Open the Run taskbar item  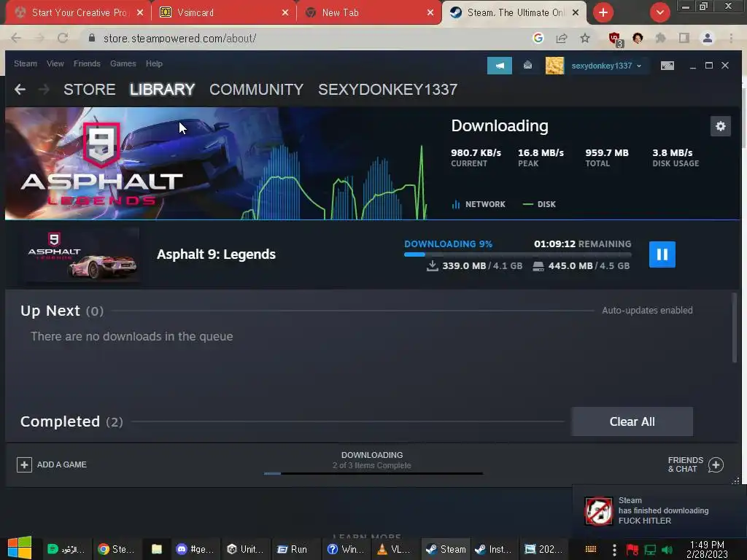coord(293,549)
